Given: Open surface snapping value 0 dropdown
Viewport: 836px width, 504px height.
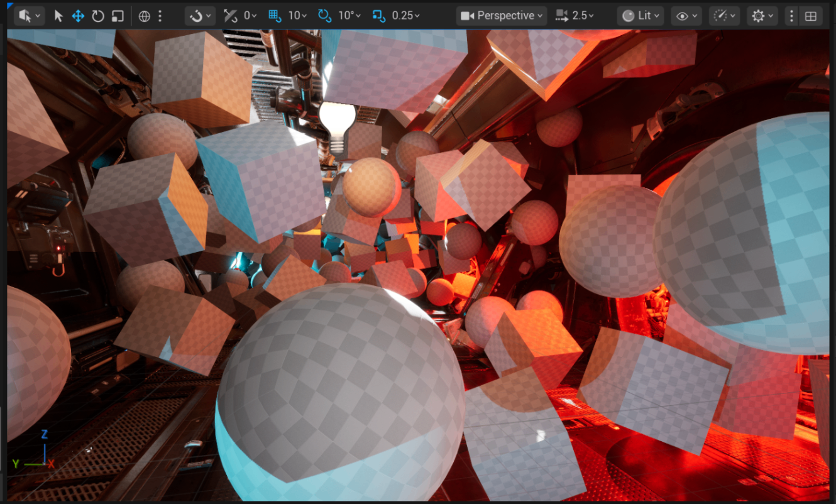Looking at the screenshot, I should click(250, 16).
